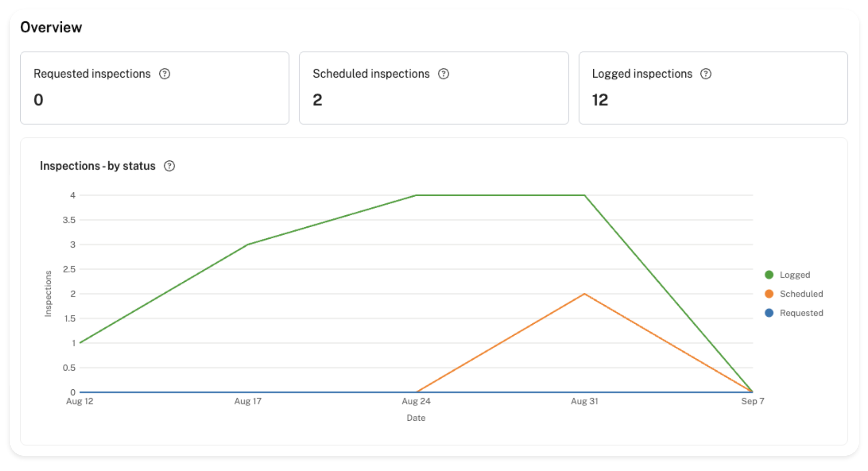Click help icon next to Requested inspections

pyautogui.click(x=165, y=74)
